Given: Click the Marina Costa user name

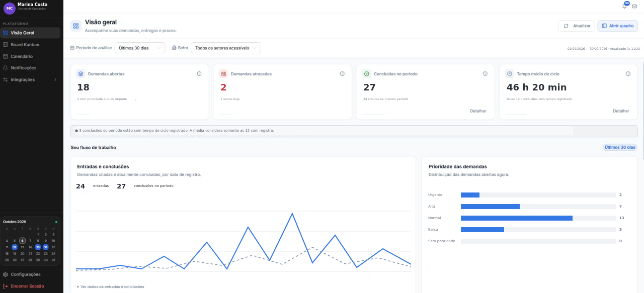Looking at the screenshot, I should (33, 5).
